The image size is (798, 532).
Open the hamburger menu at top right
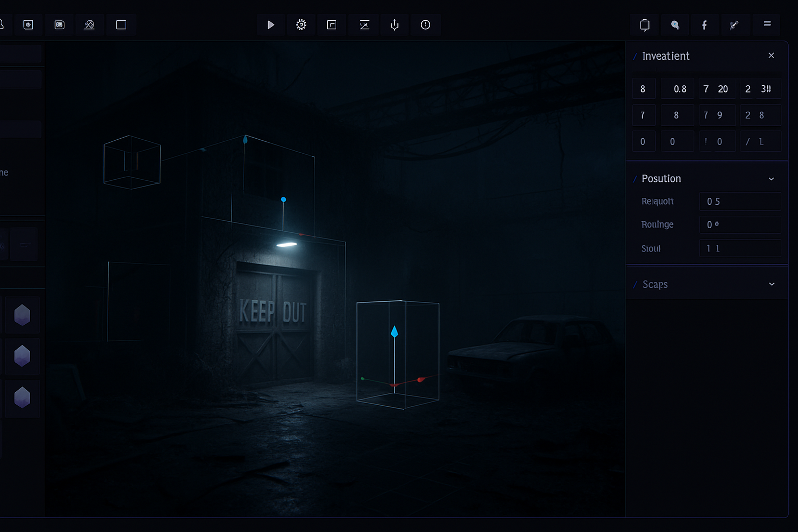tap(767, 24)
